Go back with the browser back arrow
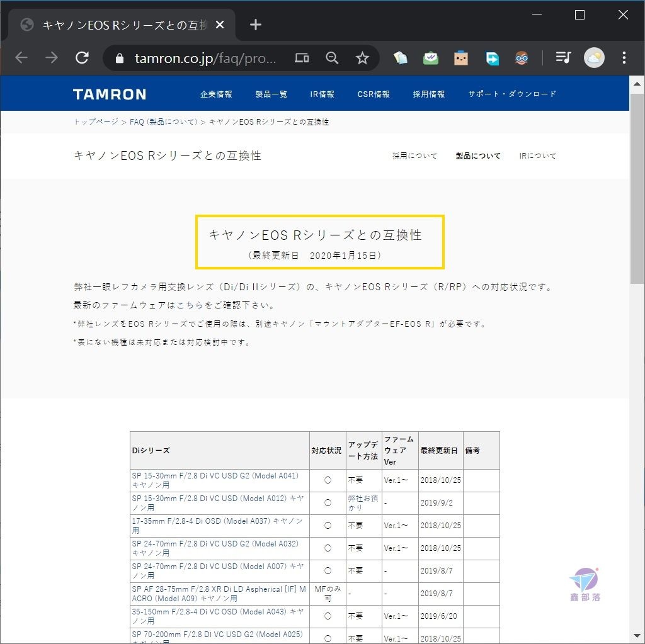 click(21, 58)
